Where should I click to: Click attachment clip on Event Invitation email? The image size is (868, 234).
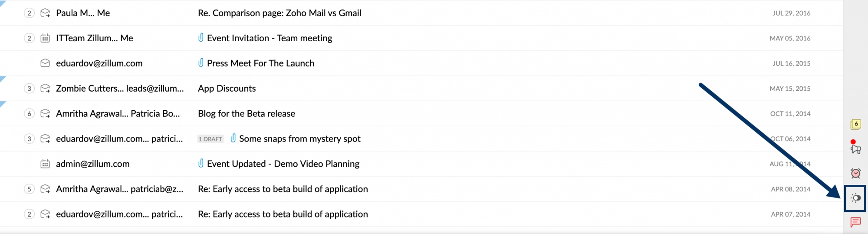(201, 38)
